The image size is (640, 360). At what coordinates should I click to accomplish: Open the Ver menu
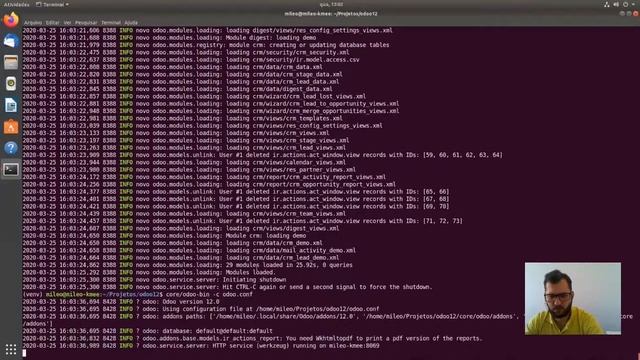(67, 23)
